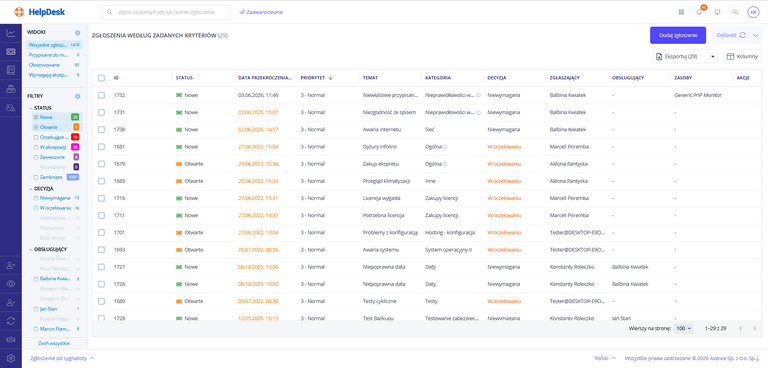
Task: Open the settings gear in left sidebar
Action: point(11,358)
